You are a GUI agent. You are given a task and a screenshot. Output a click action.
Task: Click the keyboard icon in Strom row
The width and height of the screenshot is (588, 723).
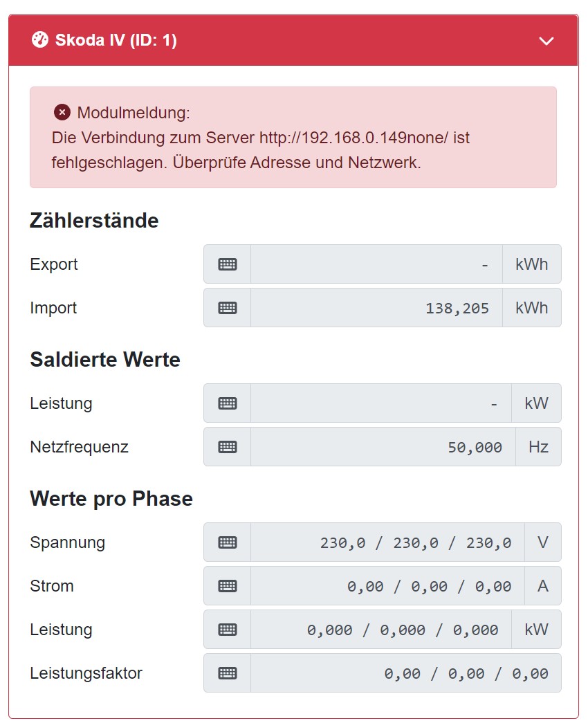(x=228, y=586)
